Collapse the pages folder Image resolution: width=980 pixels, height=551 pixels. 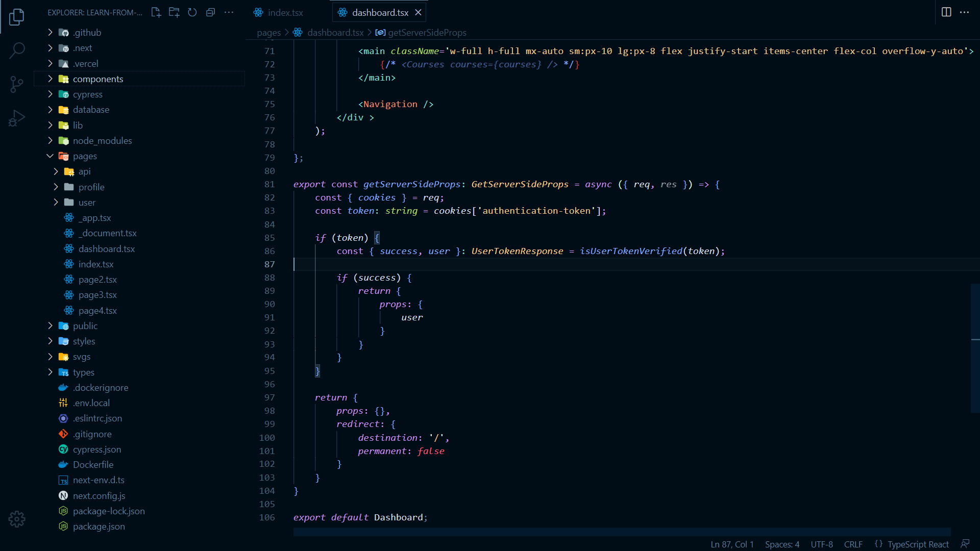[139, 156]
